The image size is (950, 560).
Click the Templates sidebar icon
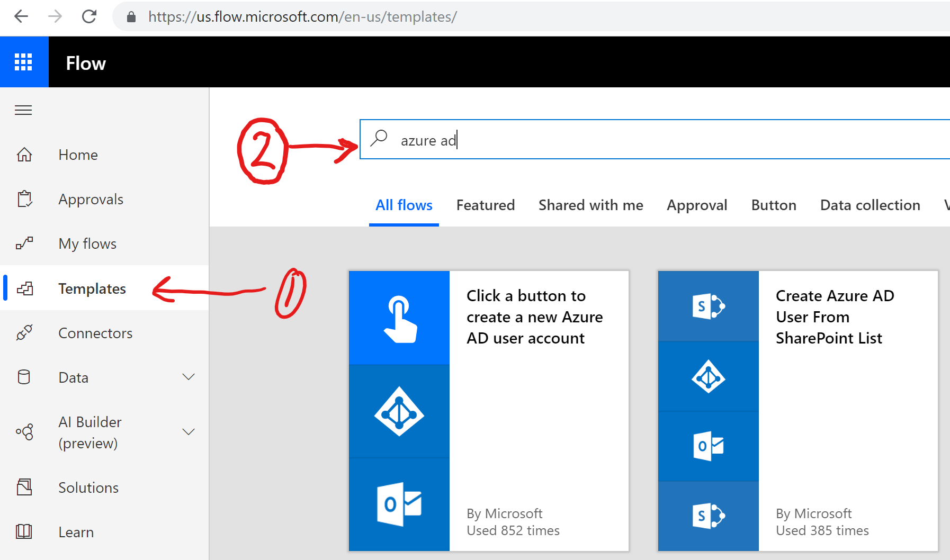click(x=25, y=288)
